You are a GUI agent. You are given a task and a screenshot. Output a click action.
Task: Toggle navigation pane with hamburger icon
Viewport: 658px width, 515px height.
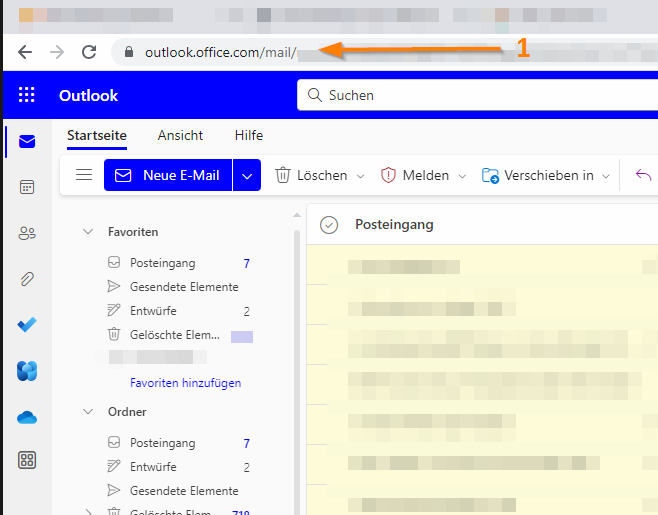coord(84,175)
